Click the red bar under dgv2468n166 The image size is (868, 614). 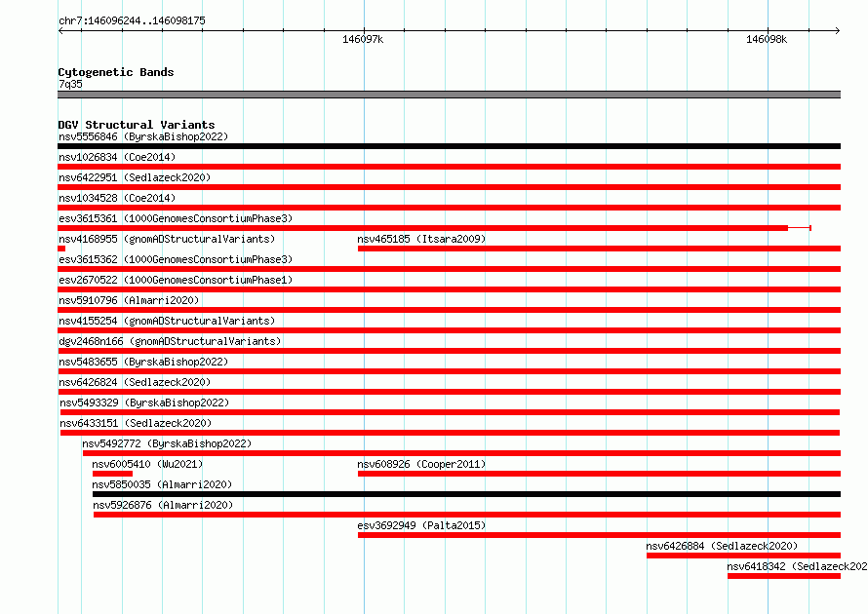(x=449, y=351)
